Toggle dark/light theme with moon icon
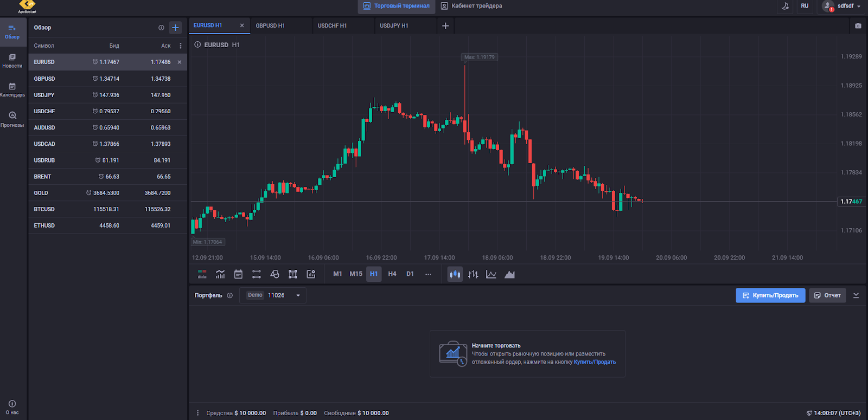 coord(785,6)
